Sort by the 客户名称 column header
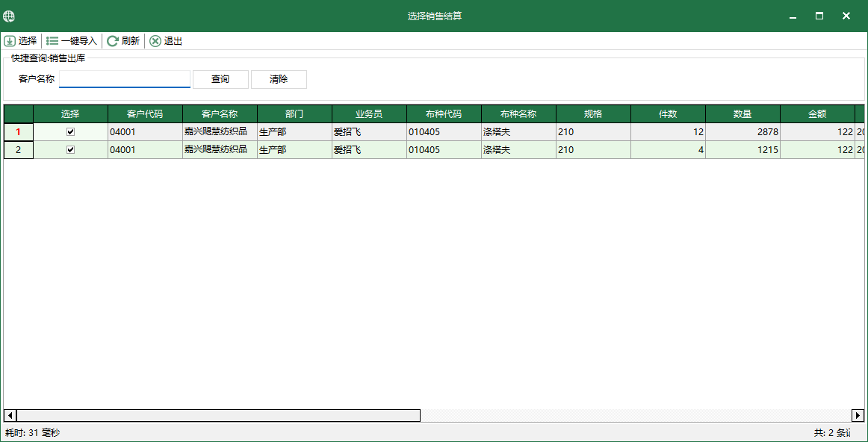Image resolution: width=868 pixels, height=442 pixels. [219, 113]
